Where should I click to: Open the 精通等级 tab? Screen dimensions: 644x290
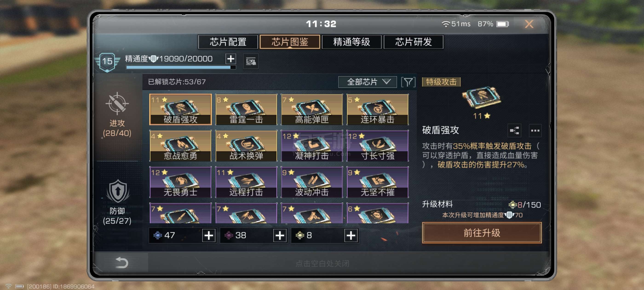point(351,42)
